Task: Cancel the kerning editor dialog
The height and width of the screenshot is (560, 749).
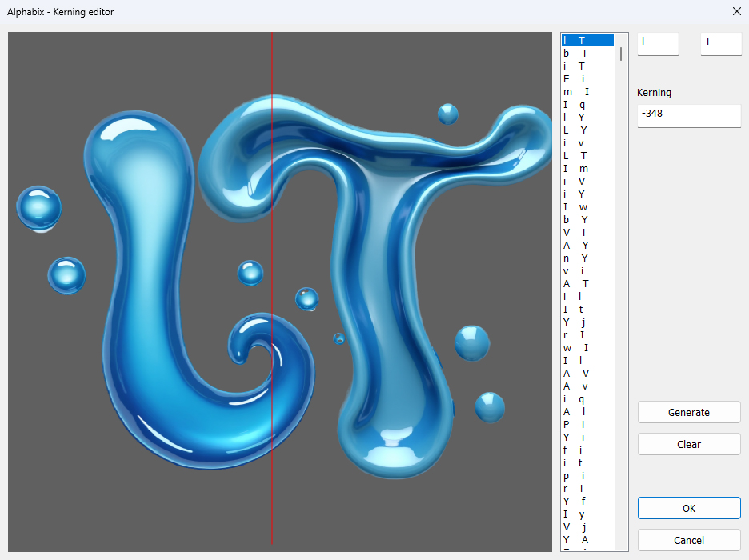Action: [688, 540]
